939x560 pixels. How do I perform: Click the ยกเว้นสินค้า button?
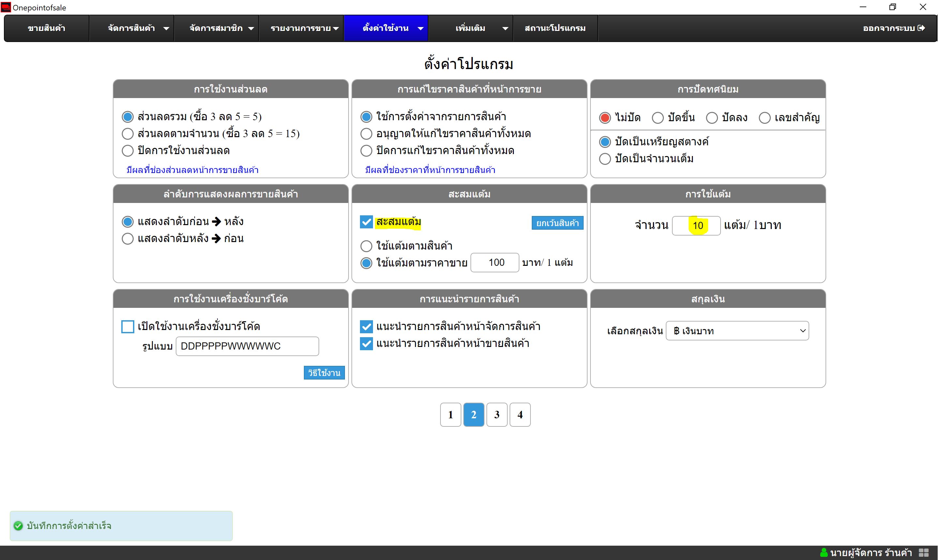tap(557, 223)
